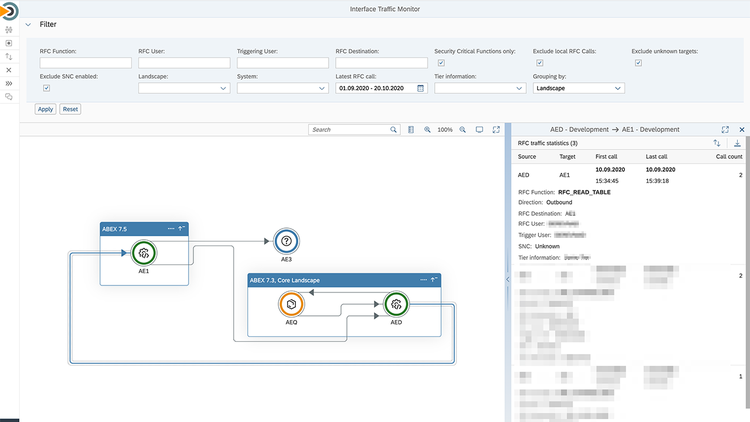
Task: Collapse the ABEX 7.3 Core Landscape group
Action: pos(434,280)
